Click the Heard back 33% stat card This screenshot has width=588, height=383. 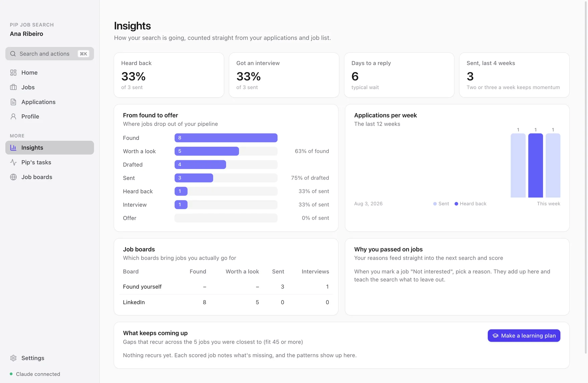pyautogui.click(x=169, y=75)
